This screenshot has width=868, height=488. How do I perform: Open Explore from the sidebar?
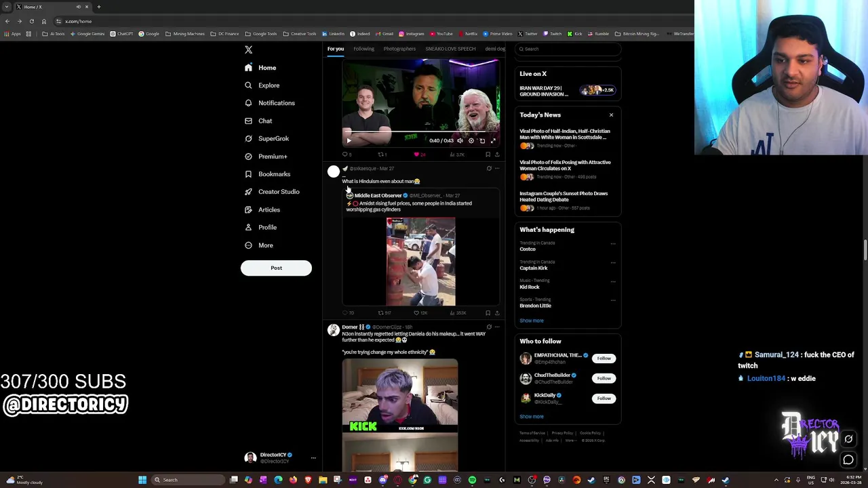[262, 85]
